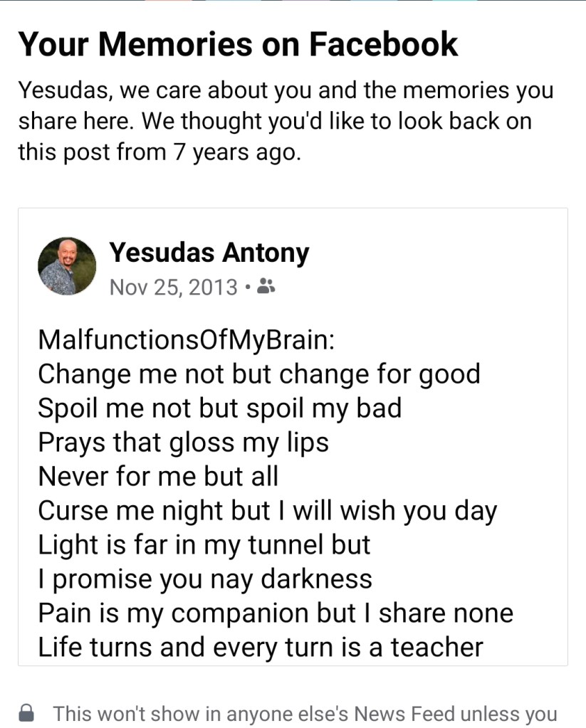Screen dimensions: 586x728
Task: Click the Nov 25, 2013 post timestamp
Action: [174, 287]
